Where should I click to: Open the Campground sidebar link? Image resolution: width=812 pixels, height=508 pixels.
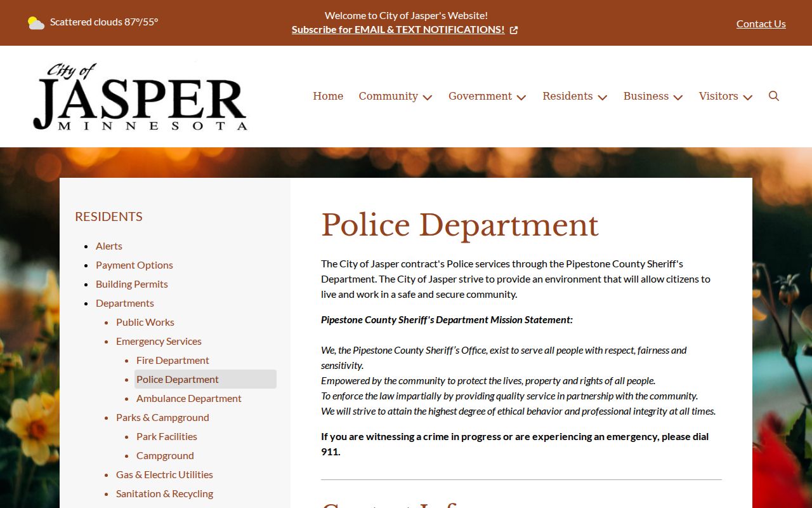pos(165,455)
